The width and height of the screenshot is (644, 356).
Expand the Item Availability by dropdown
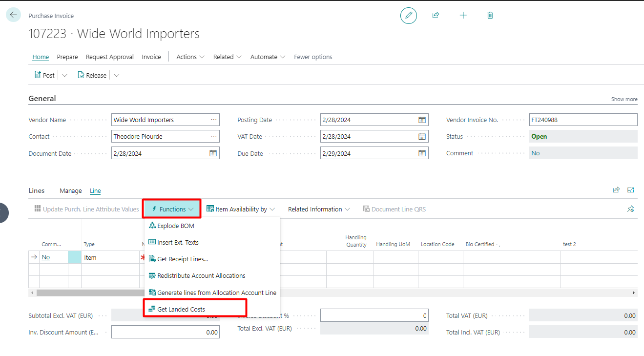point(241,209)
